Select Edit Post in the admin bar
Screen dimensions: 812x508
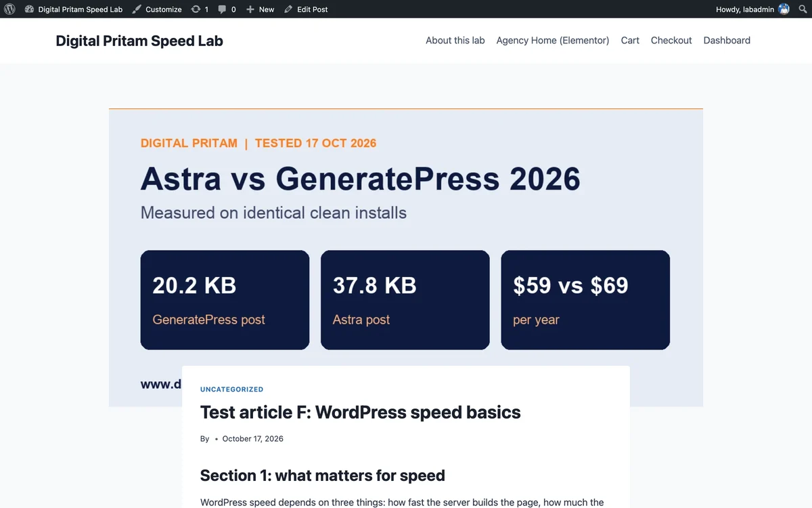pyautogui.click(x=306, y=9)
